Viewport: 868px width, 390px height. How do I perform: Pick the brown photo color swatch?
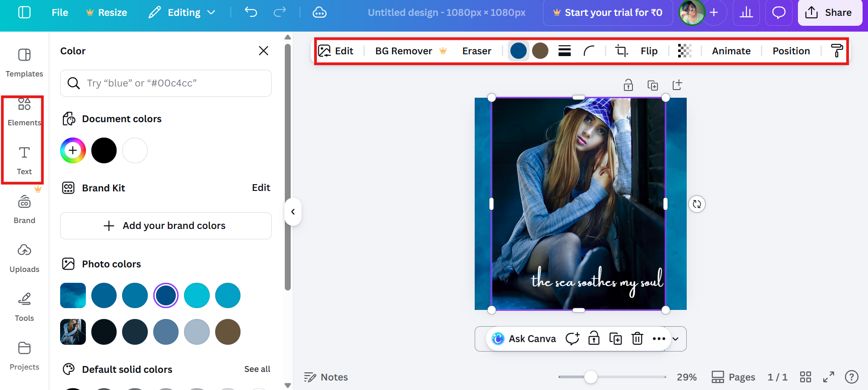click(228, 332)
